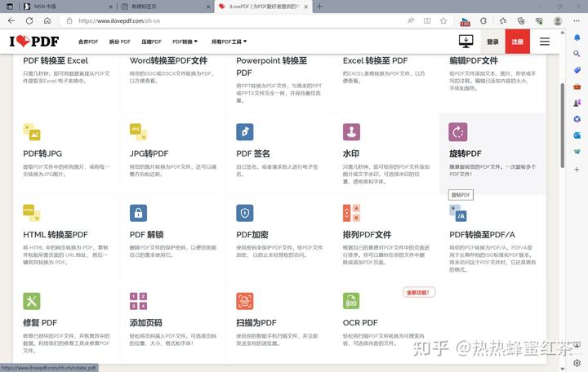Click the HTML 转换至PDF icon
The height and width of the screenshot is (372, 588).
coord(32,213)
